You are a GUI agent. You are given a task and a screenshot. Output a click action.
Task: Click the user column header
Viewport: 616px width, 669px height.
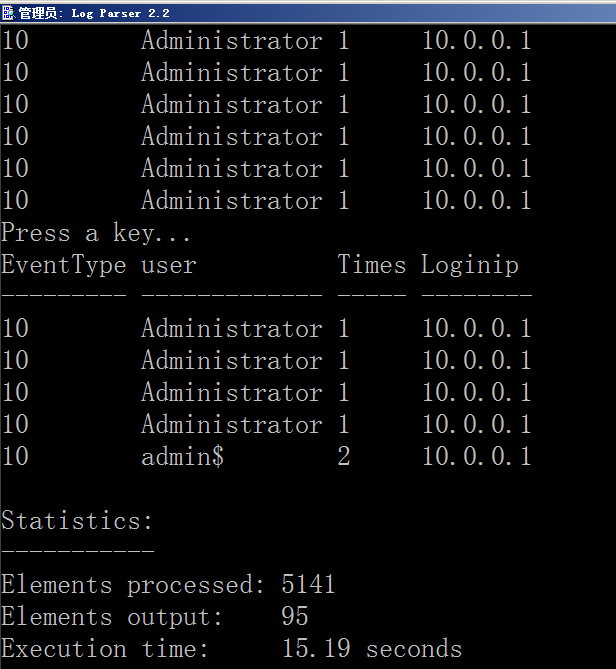click(169, 265)
